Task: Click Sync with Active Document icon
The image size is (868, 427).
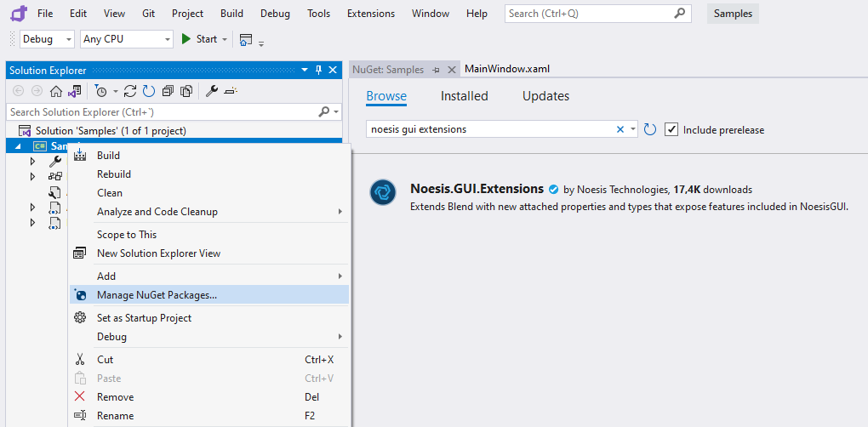Action: (x=131, y=91)
